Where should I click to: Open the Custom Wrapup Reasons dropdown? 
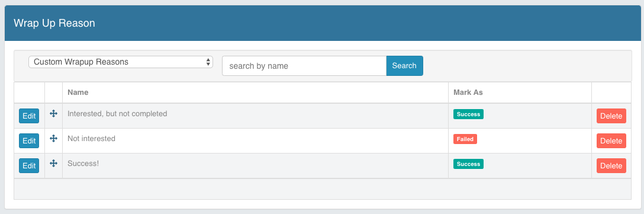(x=121, y=62)
